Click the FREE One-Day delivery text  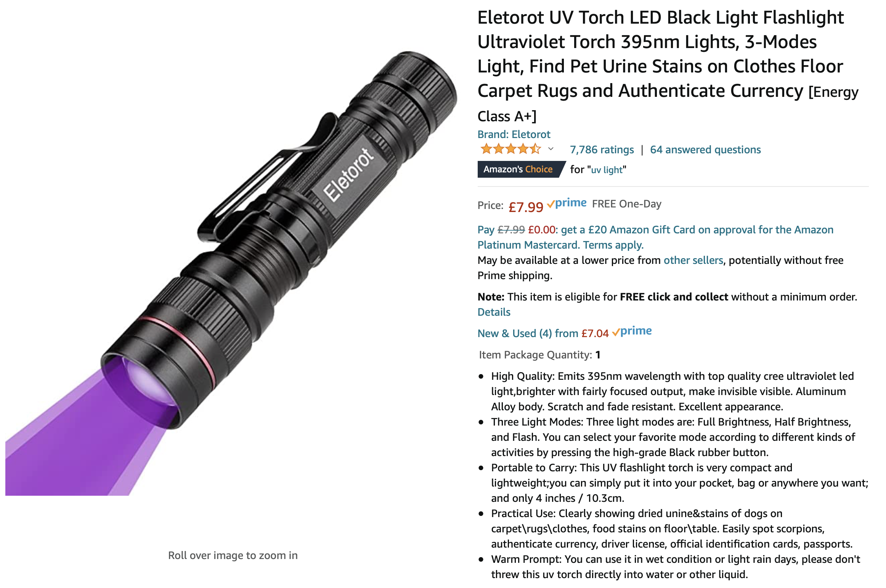[626, 204]
